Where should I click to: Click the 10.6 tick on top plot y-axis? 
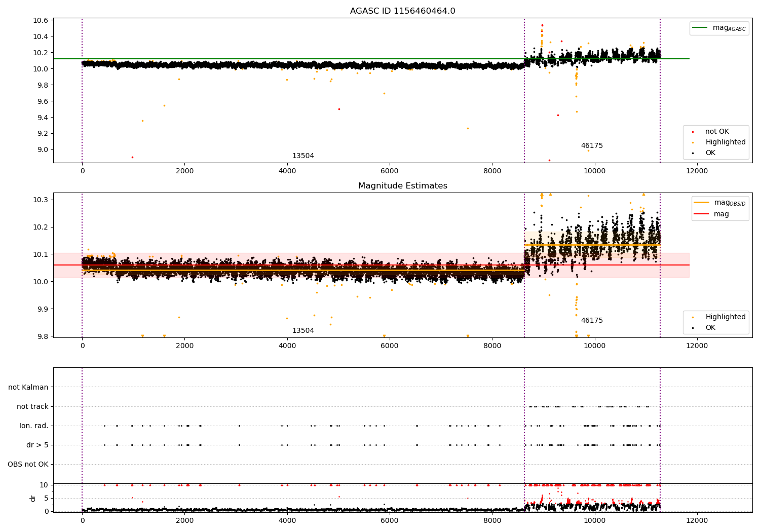click(41, 21)
